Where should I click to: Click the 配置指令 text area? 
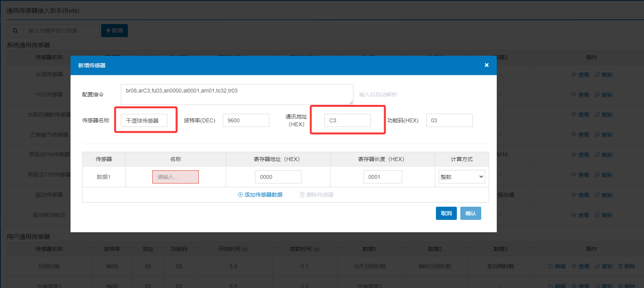(x=237, y=94)
